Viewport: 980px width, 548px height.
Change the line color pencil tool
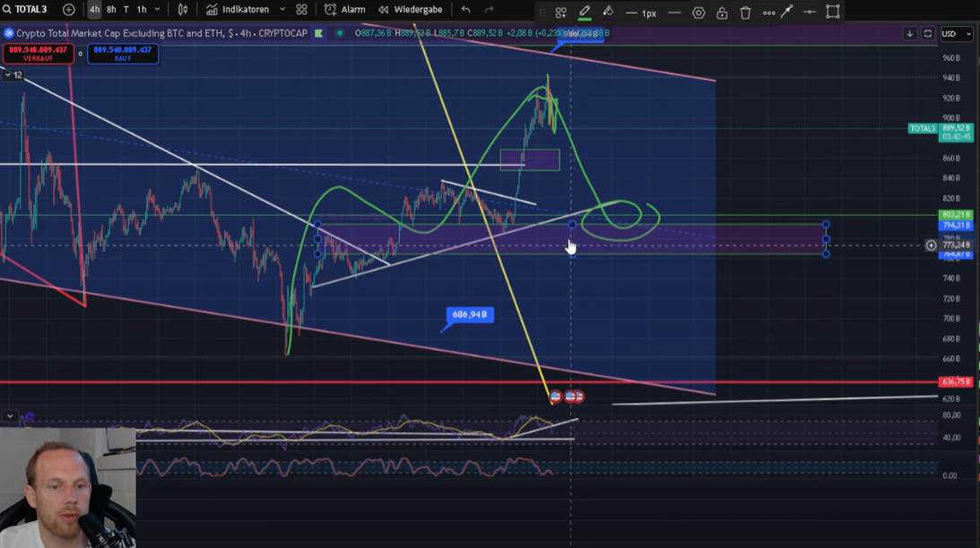585,12
